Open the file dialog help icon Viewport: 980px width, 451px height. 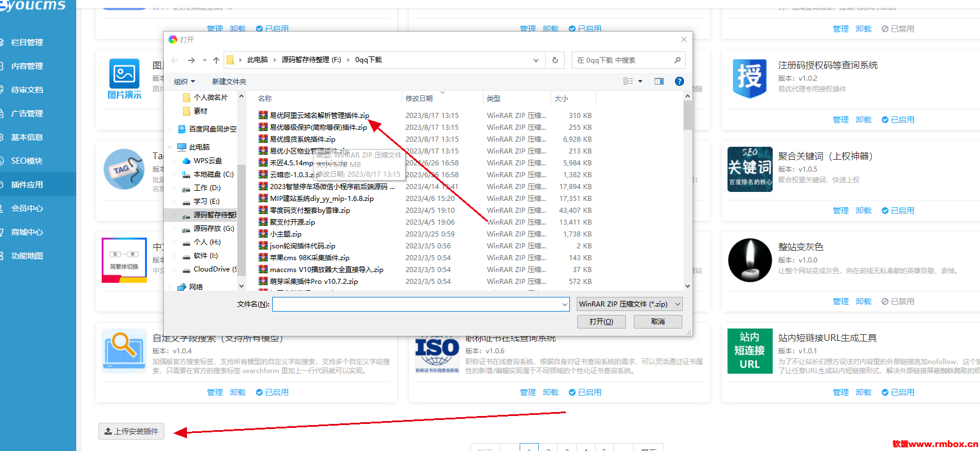tap(680, 81)
